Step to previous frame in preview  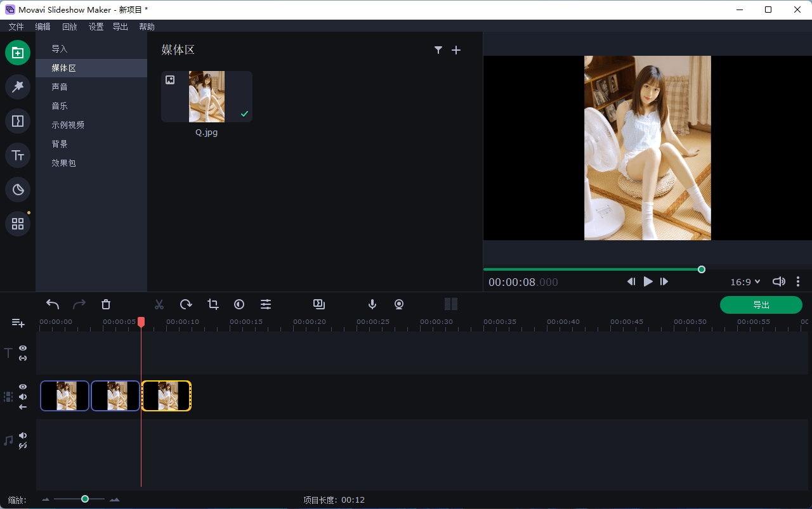point(631,281)
